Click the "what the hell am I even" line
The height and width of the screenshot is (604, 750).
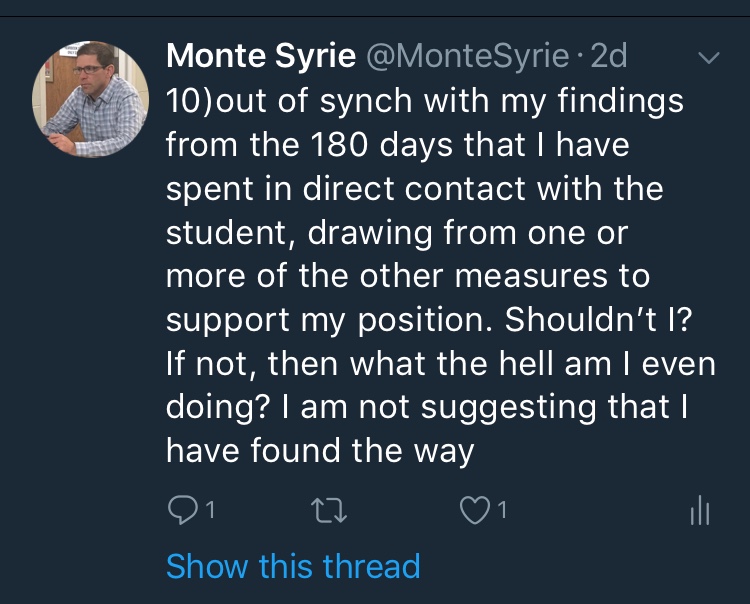pos(440,365)
